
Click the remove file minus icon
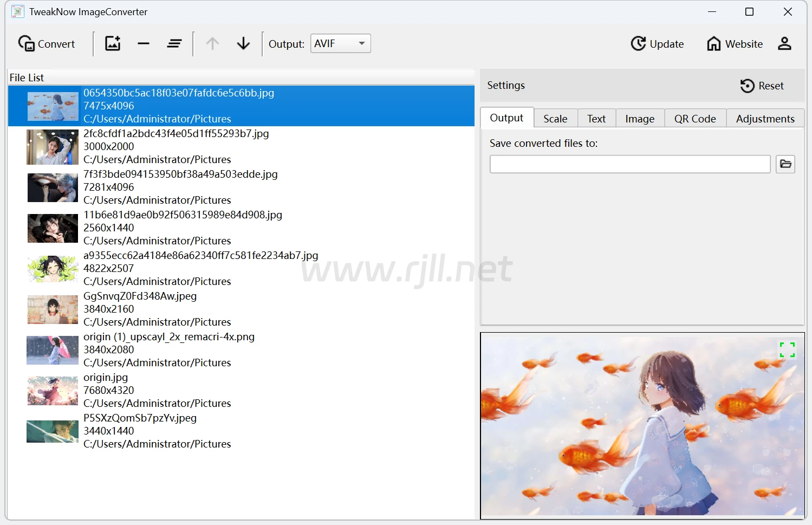coord(144,43)
